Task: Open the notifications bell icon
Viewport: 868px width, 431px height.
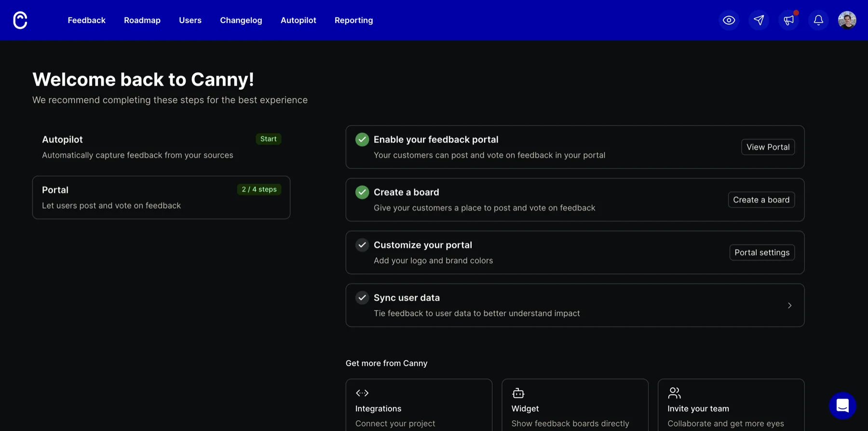Action: [x=818, y=20]
